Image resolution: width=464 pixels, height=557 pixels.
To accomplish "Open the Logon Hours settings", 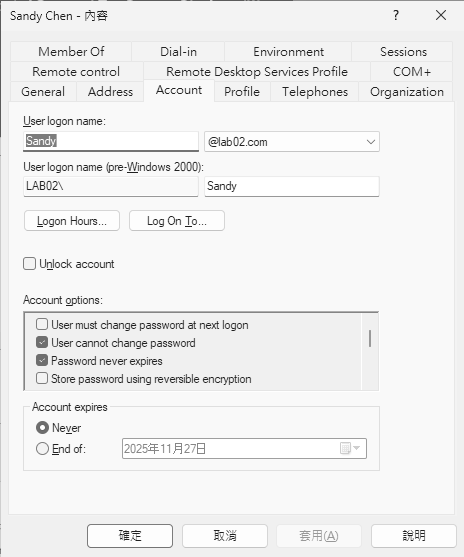I will click(72, 221).
